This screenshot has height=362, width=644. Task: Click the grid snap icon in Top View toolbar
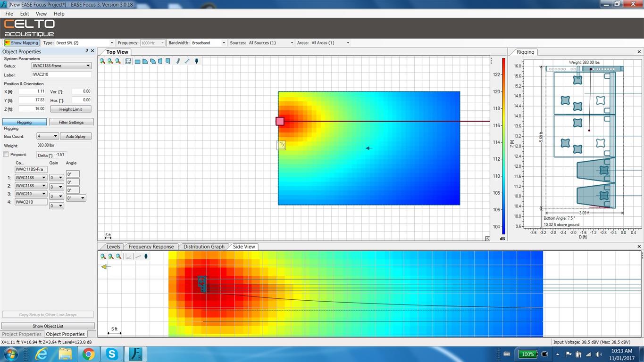coord(128,61)
